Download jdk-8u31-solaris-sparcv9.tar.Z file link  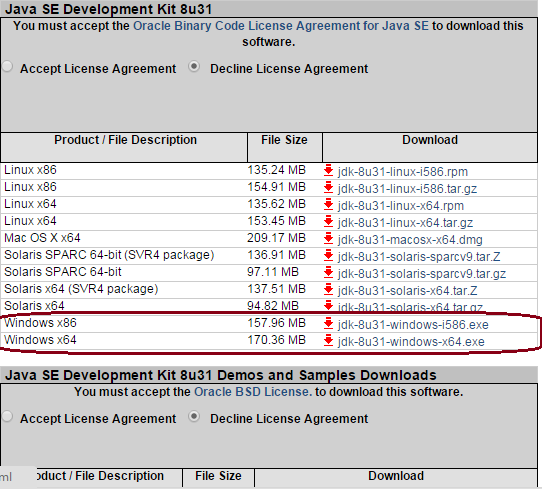[x=419, y=257]
